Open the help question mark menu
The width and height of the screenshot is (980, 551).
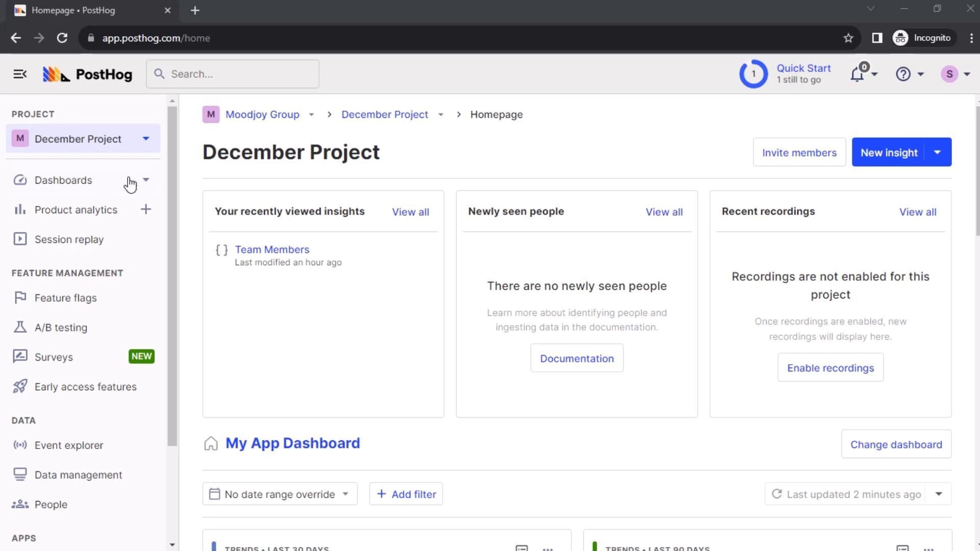tap(903, 74)
